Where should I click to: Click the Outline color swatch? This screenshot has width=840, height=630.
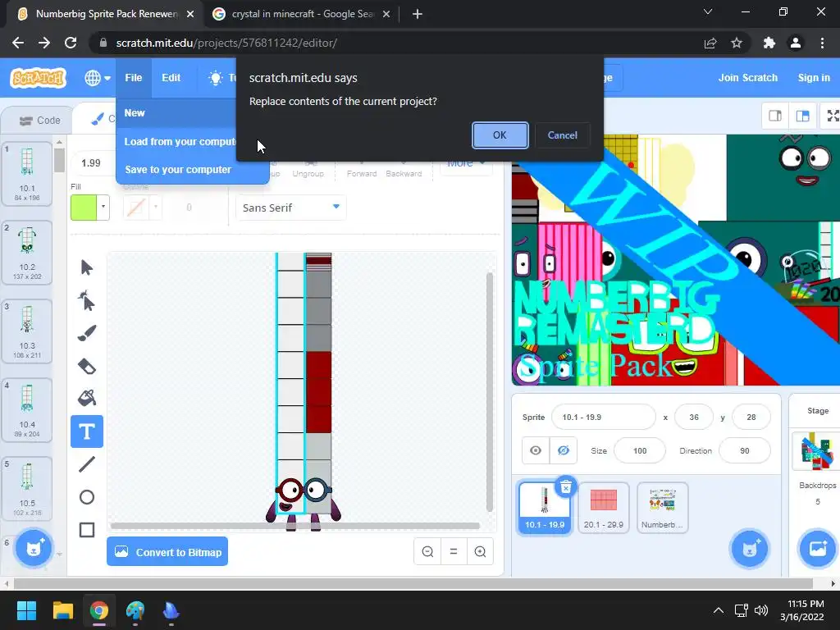coord(135,207)
